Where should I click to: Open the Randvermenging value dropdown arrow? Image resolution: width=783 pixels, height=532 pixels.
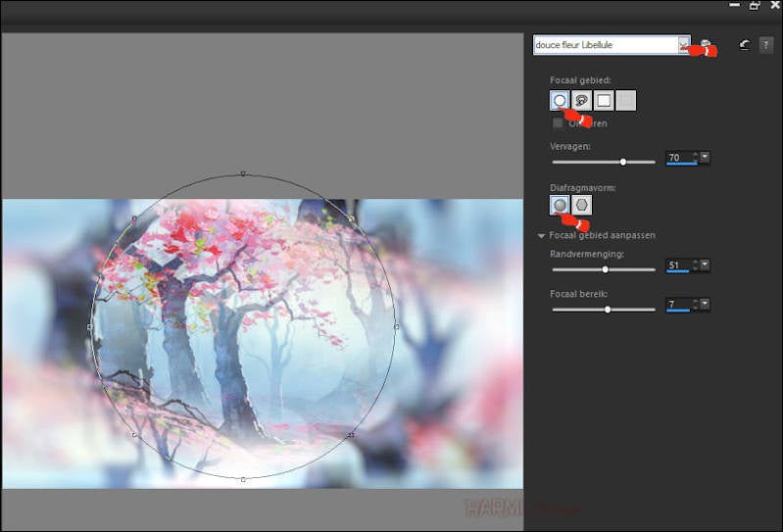[705, 266]
